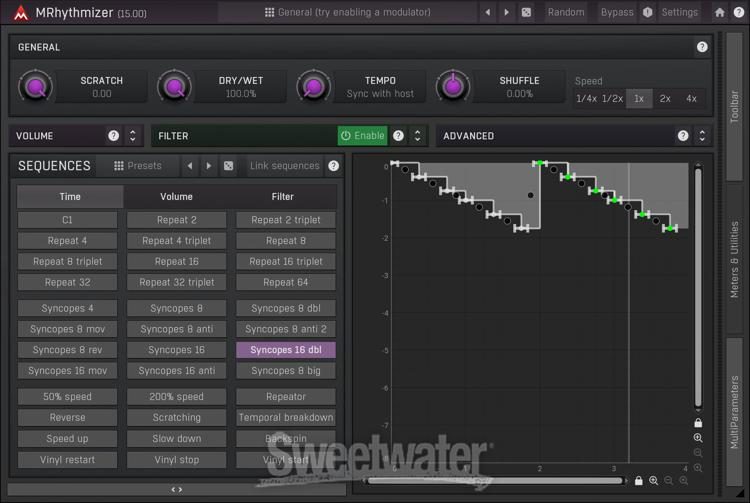The image size is (750, 503).
Task: Load the next preset with the top right arrow
Action: (507, 12)
